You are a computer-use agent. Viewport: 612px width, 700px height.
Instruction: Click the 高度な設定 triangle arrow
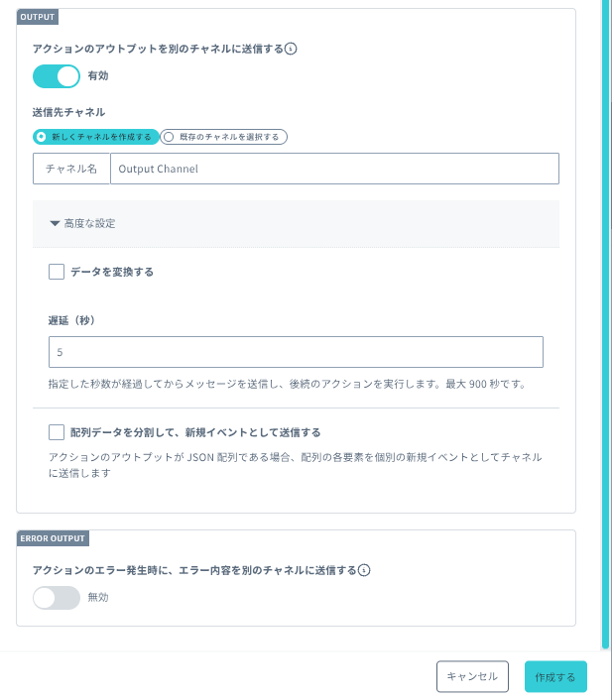point(55,224)
